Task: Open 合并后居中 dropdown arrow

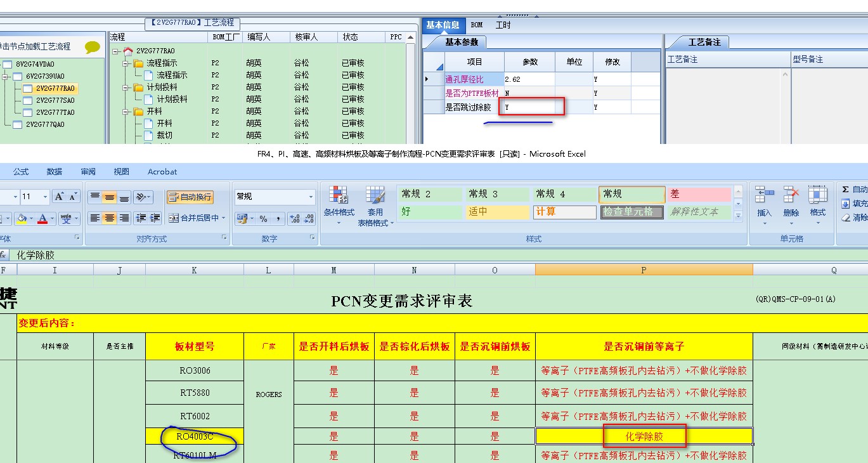Action: click(223, 218)
